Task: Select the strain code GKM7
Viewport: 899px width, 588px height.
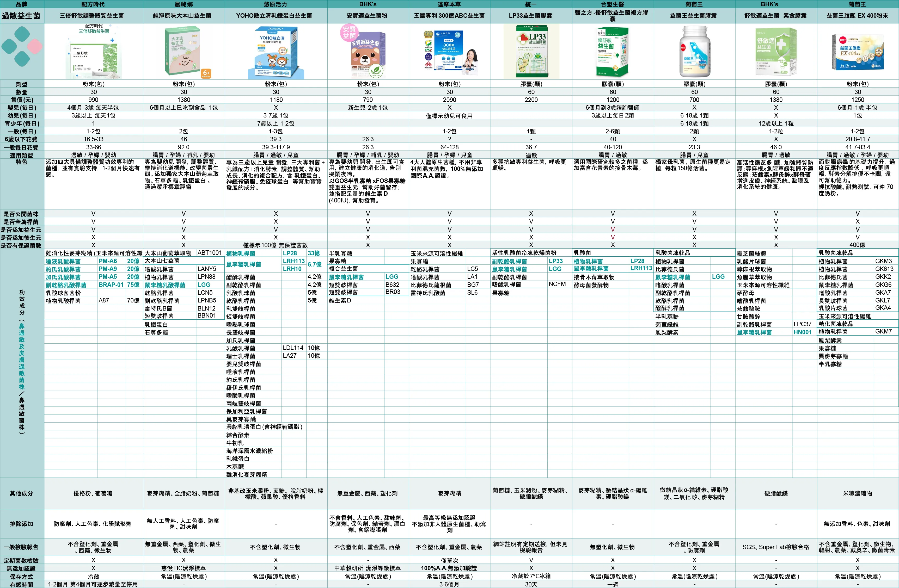Action: coord(884,331)
